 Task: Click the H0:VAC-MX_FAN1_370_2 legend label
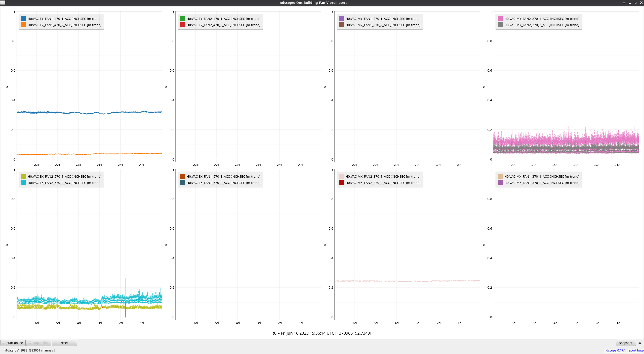tap(542, 183)
